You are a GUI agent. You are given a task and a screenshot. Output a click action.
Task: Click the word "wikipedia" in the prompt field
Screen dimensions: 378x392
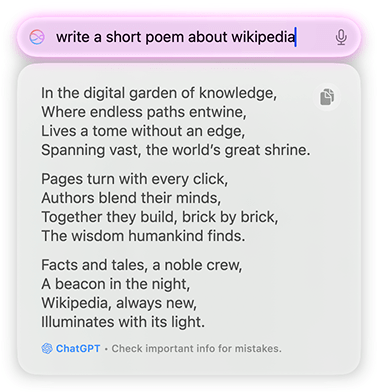[263, 37]
